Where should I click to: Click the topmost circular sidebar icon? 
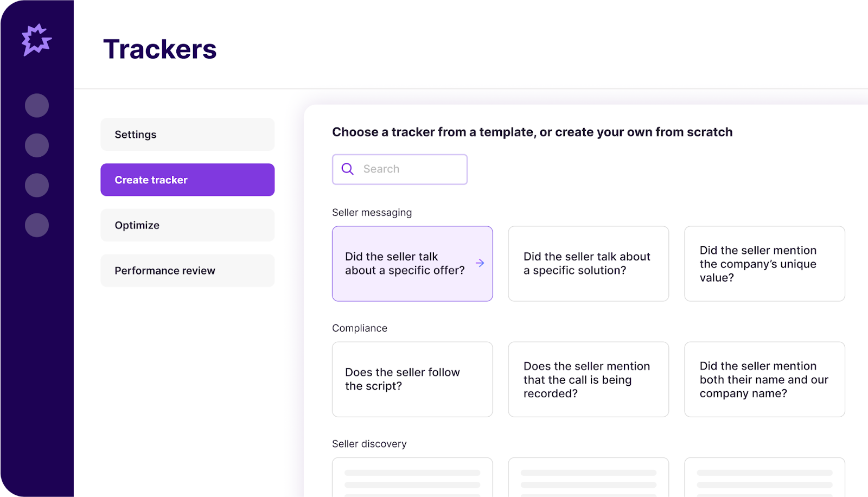[x=36, y=105]
